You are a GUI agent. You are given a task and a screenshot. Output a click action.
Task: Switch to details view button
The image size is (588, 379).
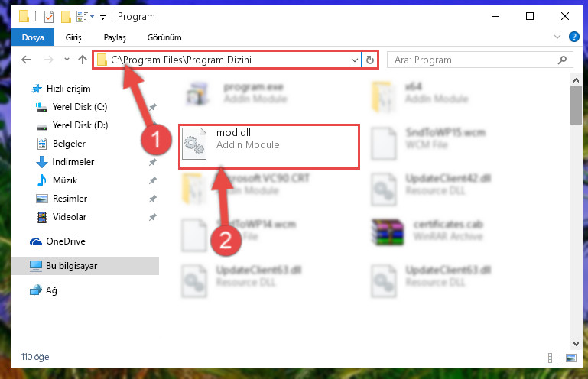[x=554, y=358]
